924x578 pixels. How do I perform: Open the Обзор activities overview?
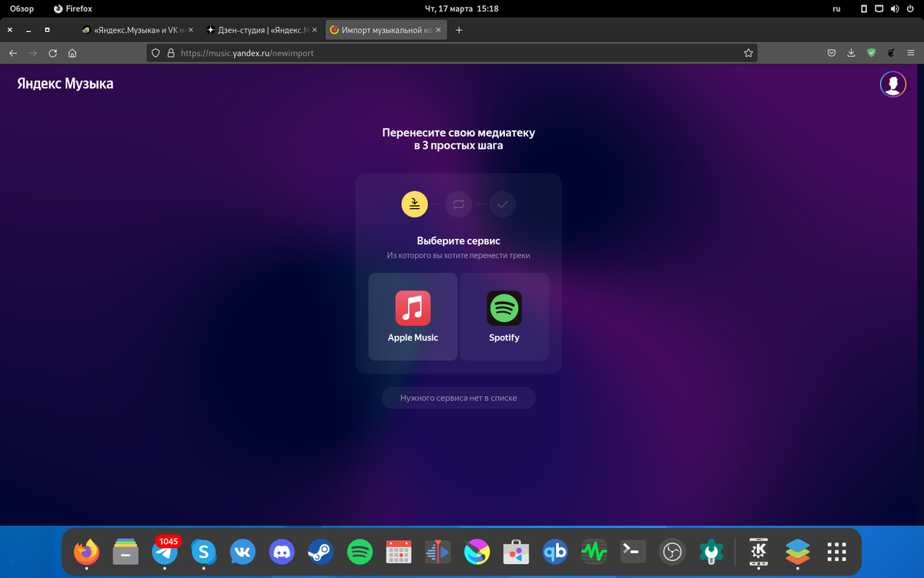[x=22, y=8]
